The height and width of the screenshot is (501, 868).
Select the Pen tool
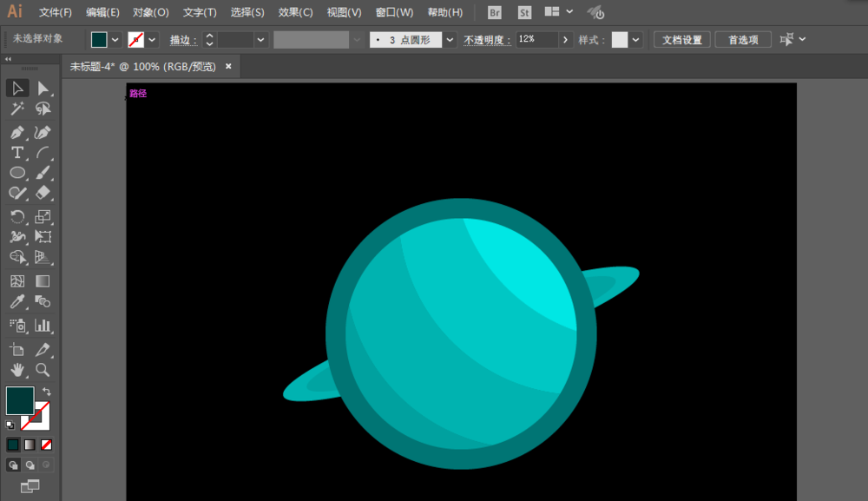(17, 131)
